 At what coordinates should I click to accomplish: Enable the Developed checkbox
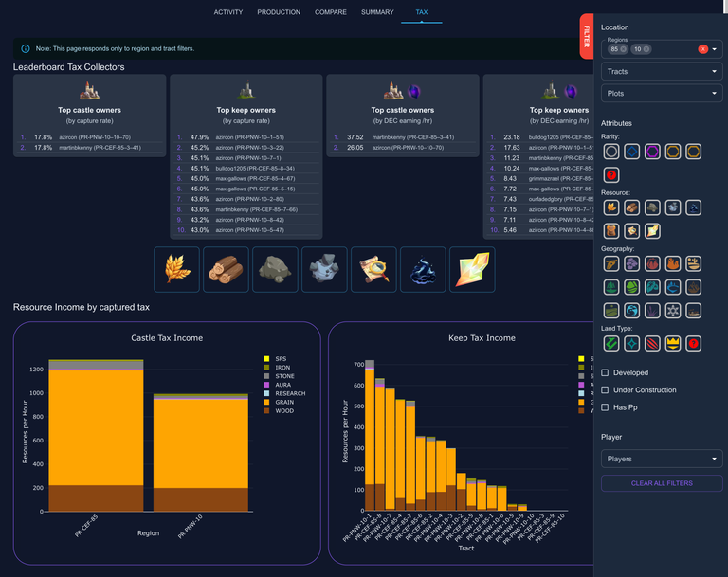point(605,372)
